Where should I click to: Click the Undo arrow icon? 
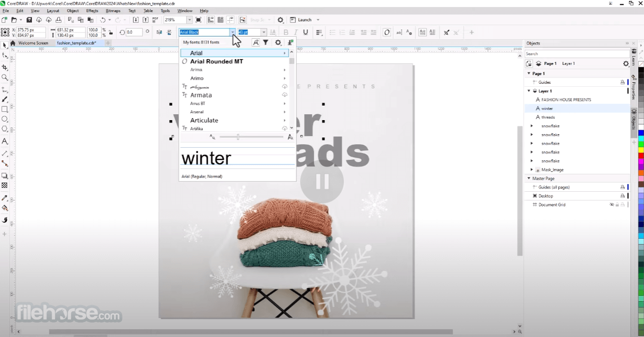(x=103, y=20)
